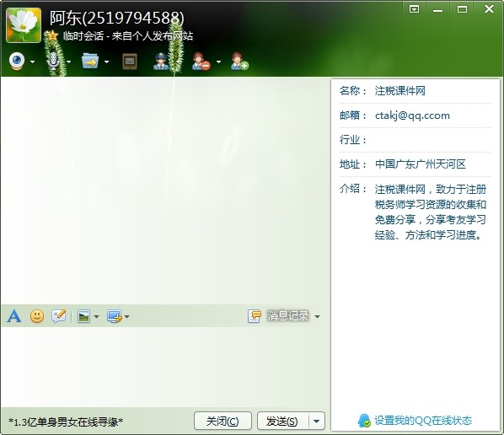Click the contact name 阿东(2519794588)
The height and width of the screenshot is (435, 504).
pyautogui.click(x=117, y=18)
